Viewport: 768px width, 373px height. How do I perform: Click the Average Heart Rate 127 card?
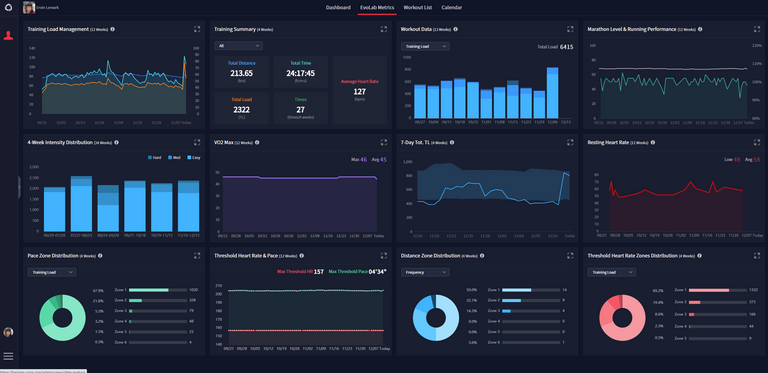[x=360, y=90]
